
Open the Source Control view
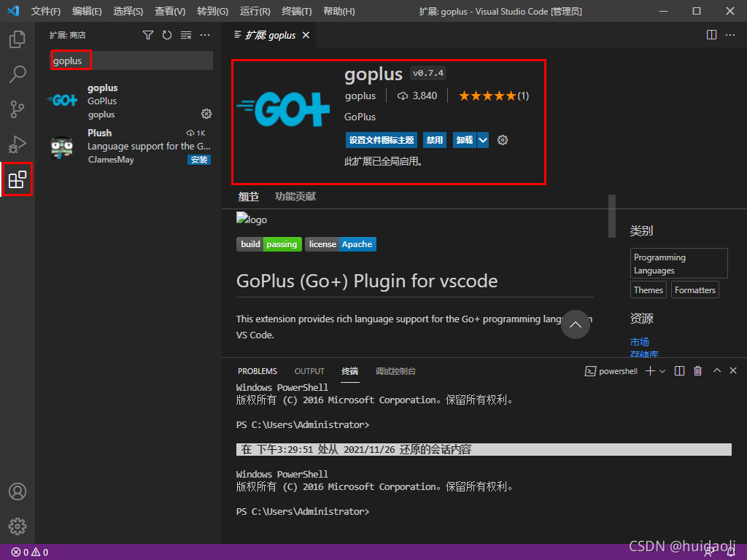tap(18, 109)
